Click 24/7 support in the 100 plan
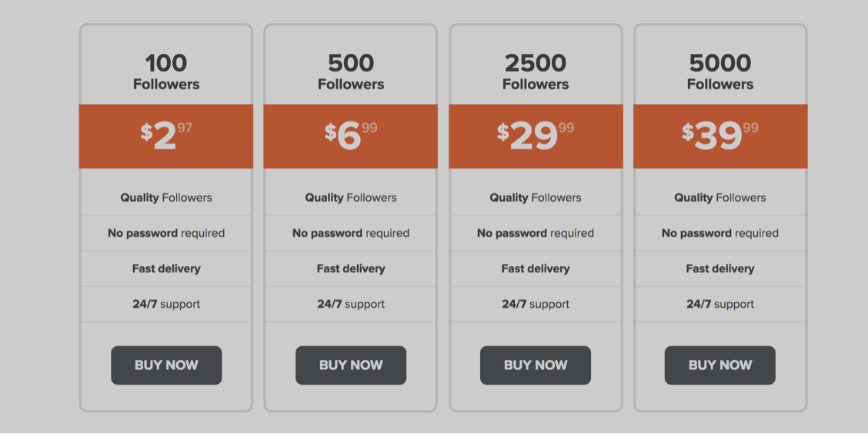The width and height of the screenshot is (868, 437). coord(166,304)
